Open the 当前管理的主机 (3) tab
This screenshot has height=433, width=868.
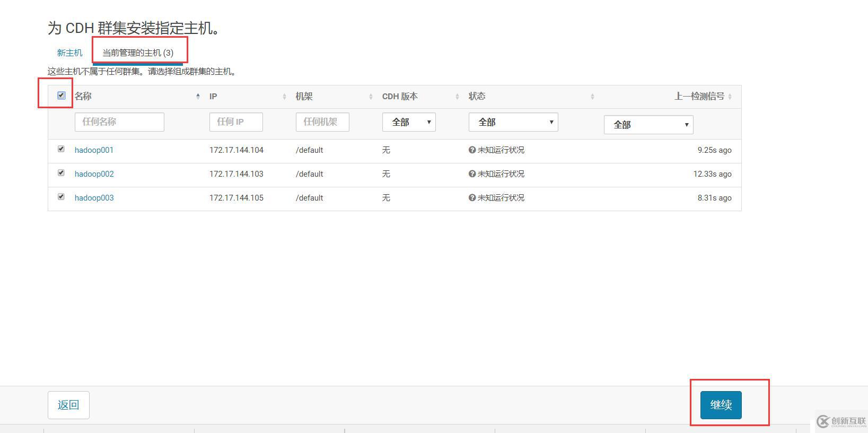[138, 53]
